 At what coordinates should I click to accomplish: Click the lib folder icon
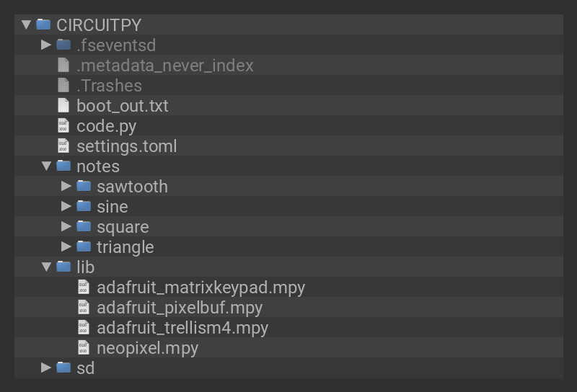[63, 267]
